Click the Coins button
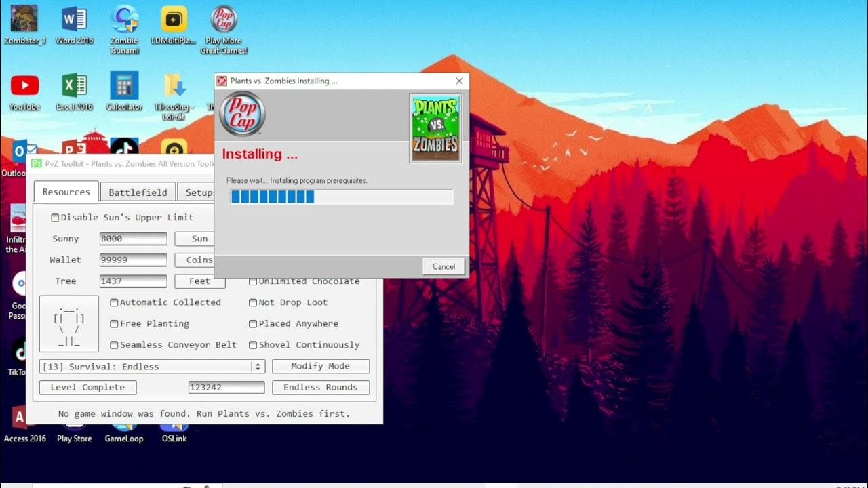This screenshot has height=488, width=868. (x=194, y=260)
